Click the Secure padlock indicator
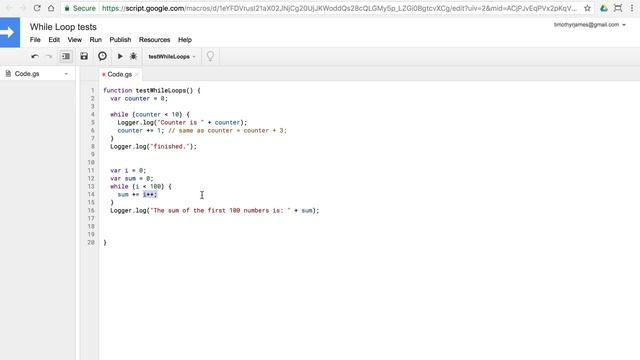This screenshot has height=360, width=640. [x=80, y=8]
